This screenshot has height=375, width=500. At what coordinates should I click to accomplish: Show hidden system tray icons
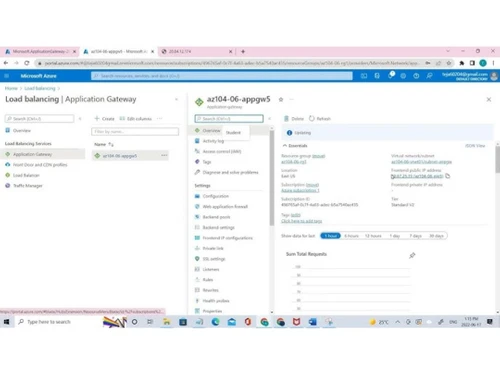(398, 322)
